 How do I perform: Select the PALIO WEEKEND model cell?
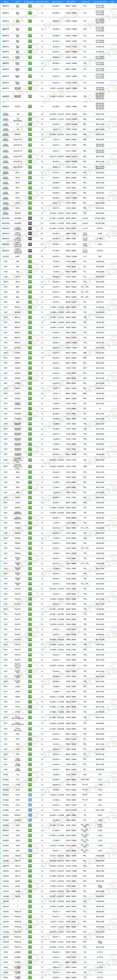pos(18,518)
